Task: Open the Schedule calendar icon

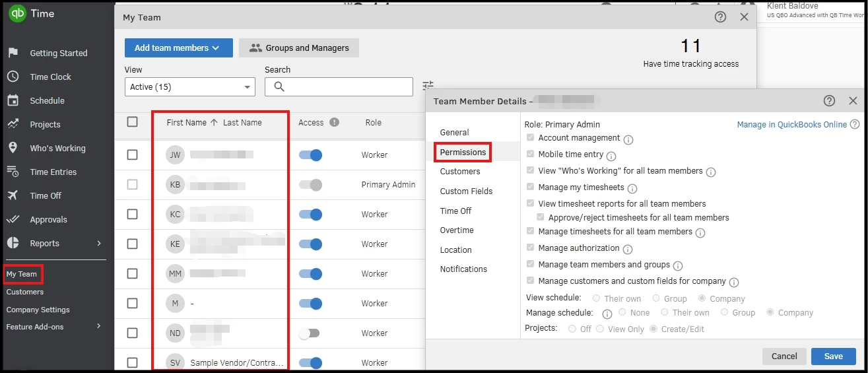Action: tap(13, 100)
